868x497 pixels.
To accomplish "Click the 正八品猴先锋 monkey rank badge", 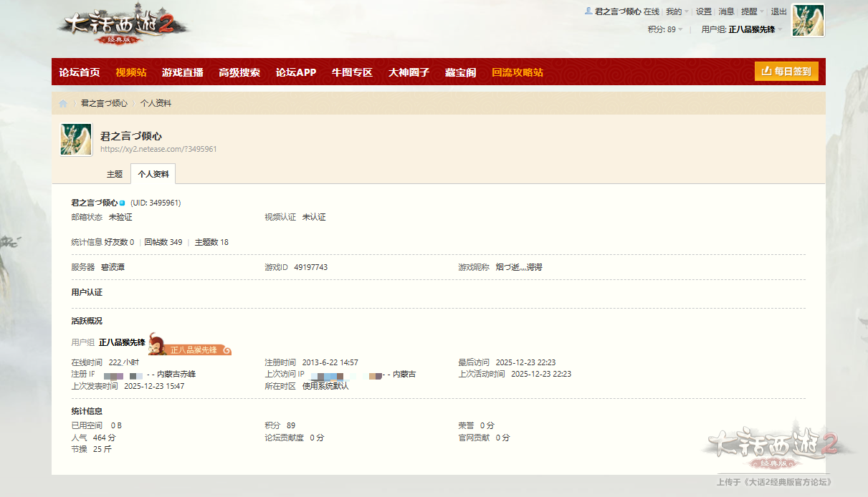I will pyautogui.click(x=189, y=345).
